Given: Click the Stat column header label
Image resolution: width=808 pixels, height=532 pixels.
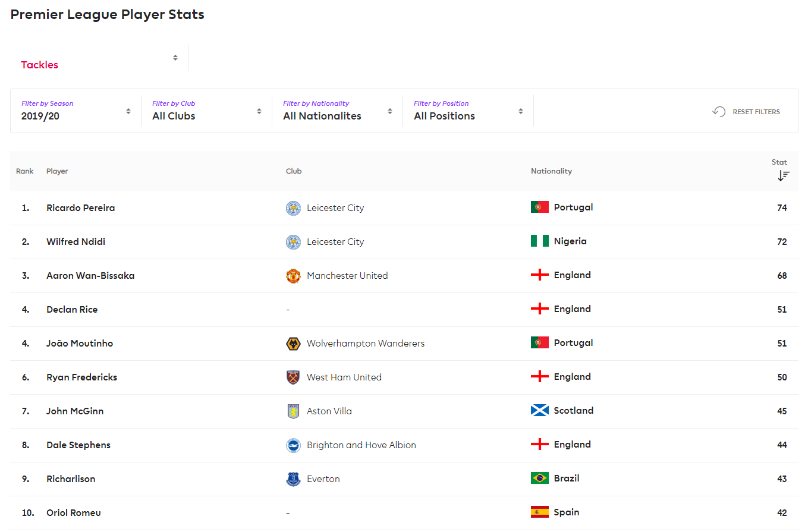Looking at the screenshot, I should coord(779,162).
